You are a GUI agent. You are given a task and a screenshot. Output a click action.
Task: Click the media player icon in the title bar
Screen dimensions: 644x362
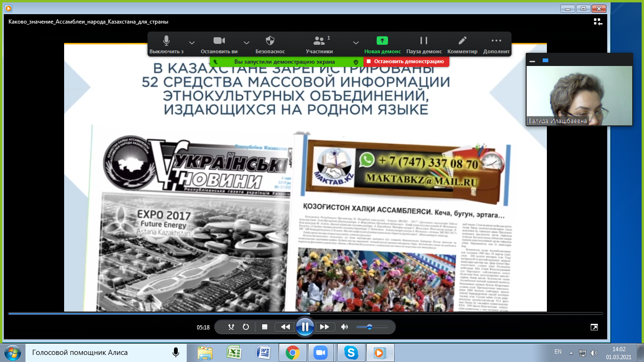point(8,8)
